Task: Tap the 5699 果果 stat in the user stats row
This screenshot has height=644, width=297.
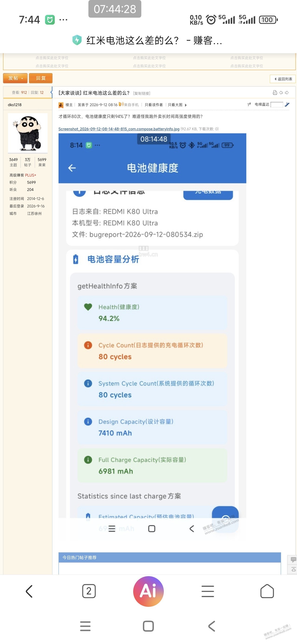Action: click(x=42, y=162)
